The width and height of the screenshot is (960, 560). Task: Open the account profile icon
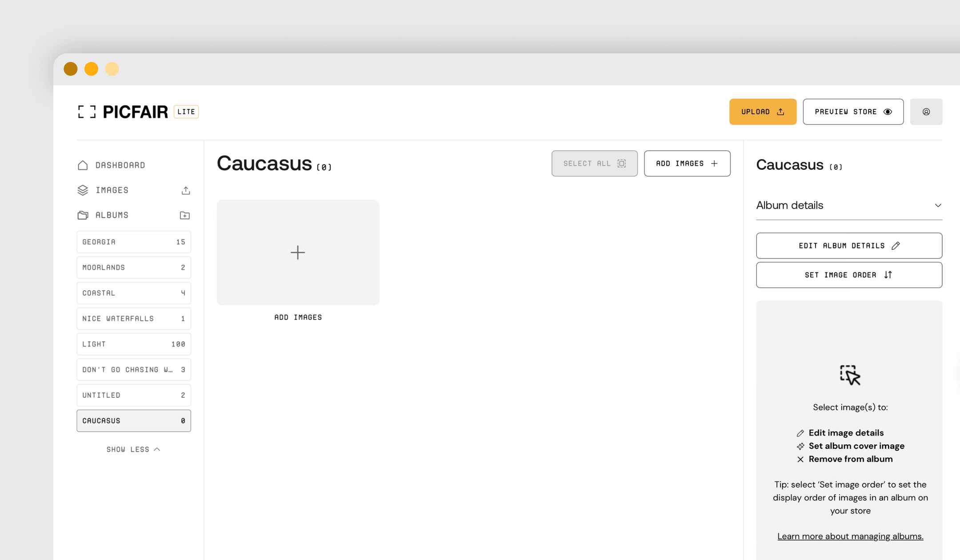[926, 112]
